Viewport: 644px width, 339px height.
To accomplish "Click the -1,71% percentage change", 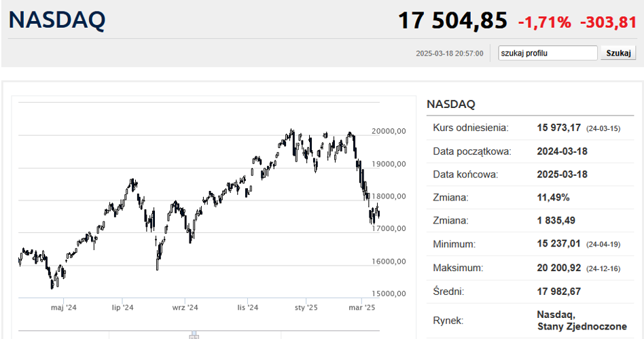I will coord(544,22).
